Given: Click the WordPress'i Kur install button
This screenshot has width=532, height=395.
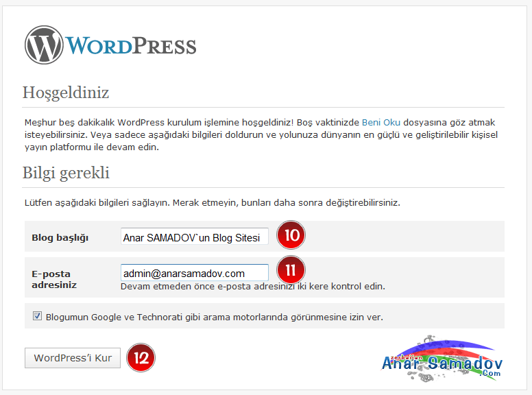Looking at the screenshot, I should (x=73, y=358).
